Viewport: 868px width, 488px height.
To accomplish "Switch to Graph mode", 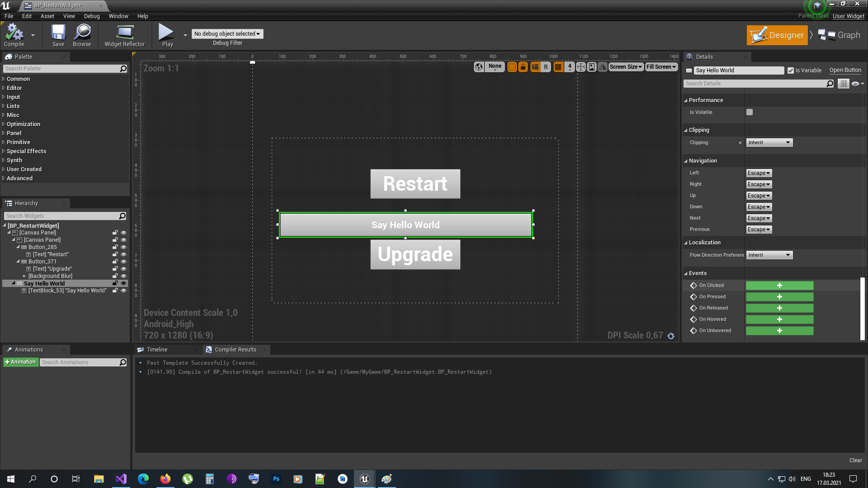I will pos(840,35).
